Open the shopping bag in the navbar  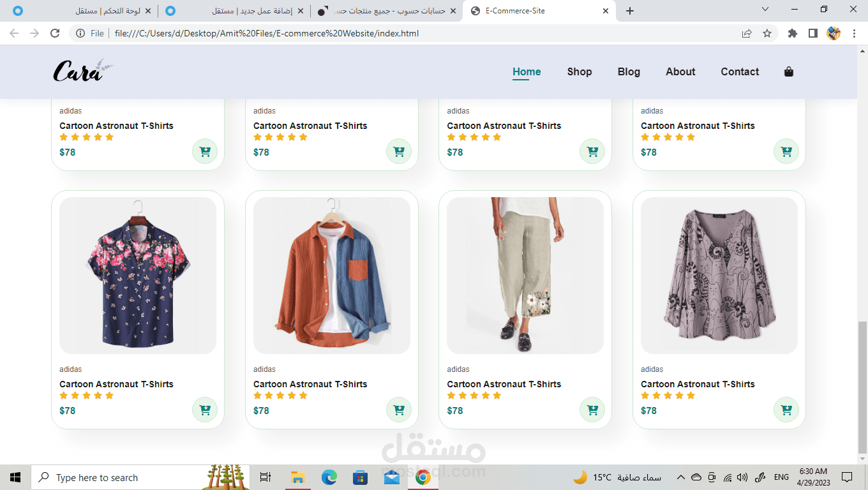coord(788,71)
